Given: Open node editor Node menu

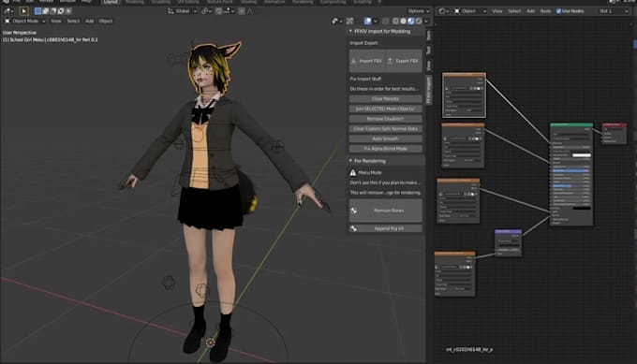Looking at the screenshot, I should pos(545,11).
